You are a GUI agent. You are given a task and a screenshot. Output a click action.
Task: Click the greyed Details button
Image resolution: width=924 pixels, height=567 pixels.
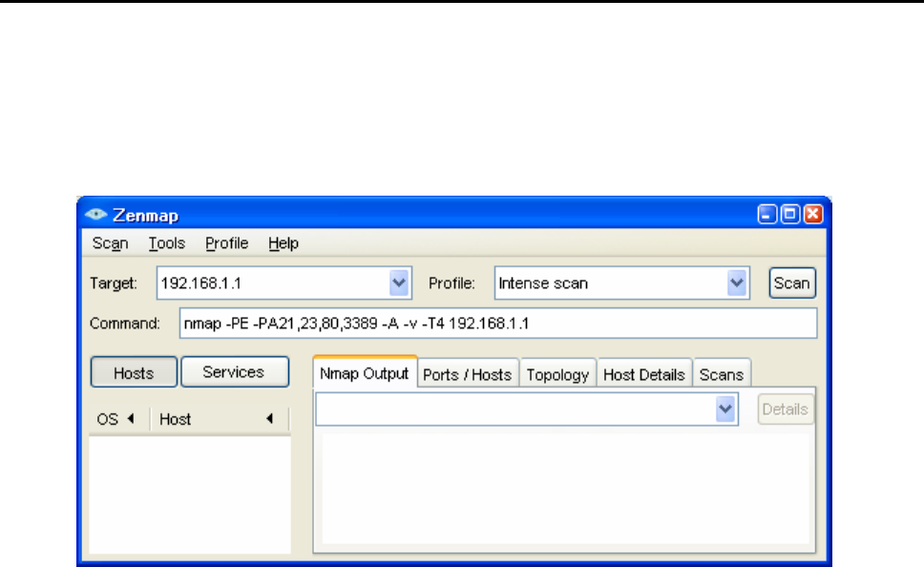coord(785,409)
